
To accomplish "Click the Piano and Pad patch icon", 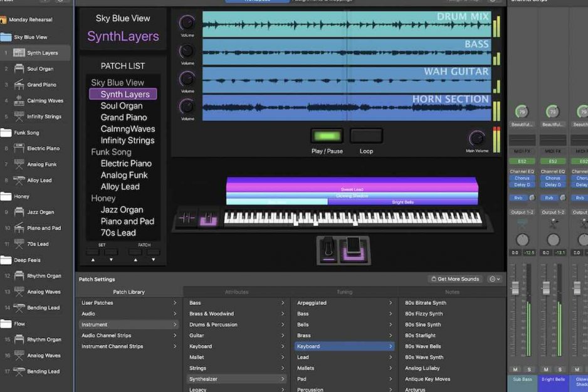I will pos(19,228).
